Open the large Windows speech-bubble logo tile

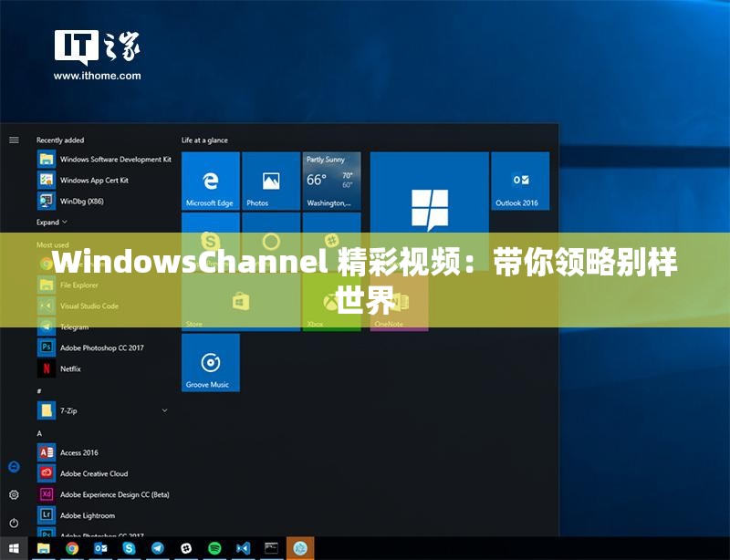point(429,212)
